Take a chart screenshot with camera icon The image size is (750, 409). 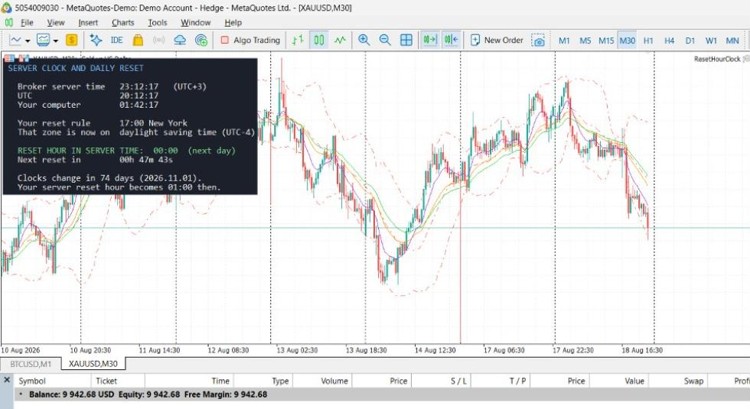538,40
